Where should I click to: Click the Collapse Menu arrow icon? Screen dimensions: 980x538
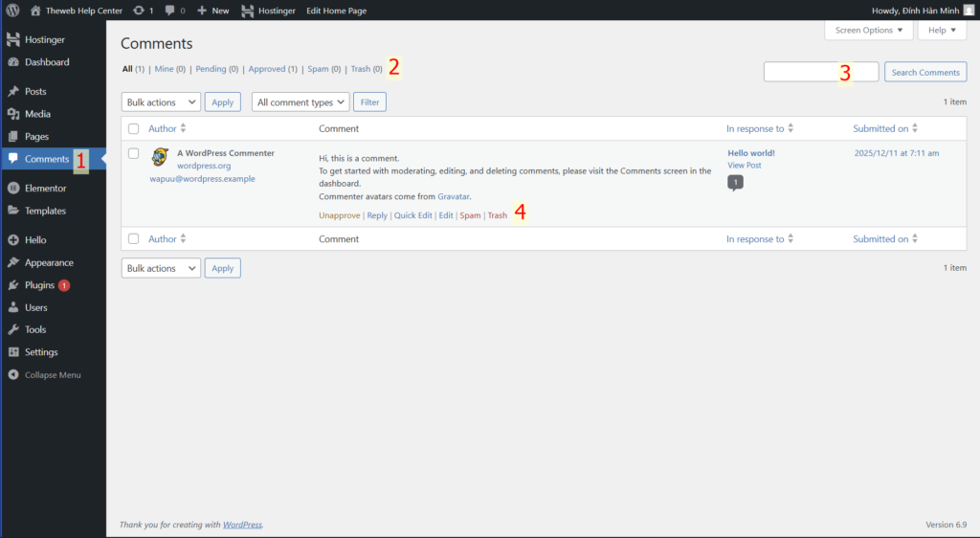pyautogui.click(x=13, y=374)
